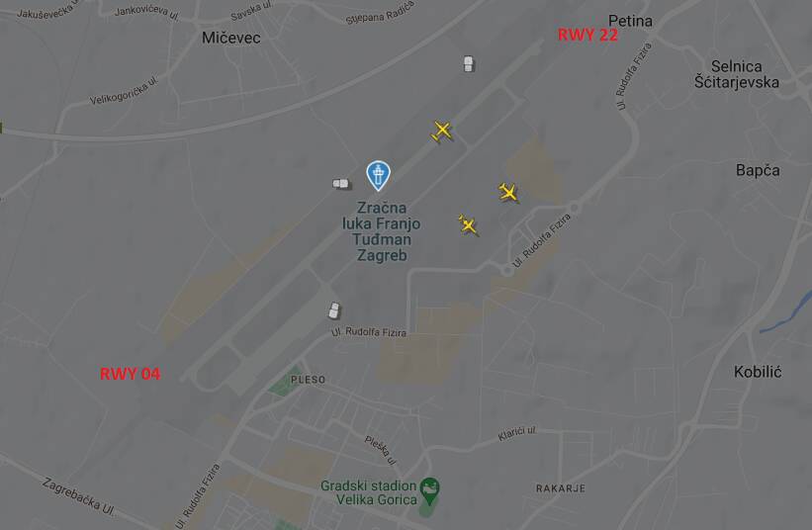Click the PLESO neighborhood label
The image size is (812, 530).
pyautogui.click(x=309, y=380)
